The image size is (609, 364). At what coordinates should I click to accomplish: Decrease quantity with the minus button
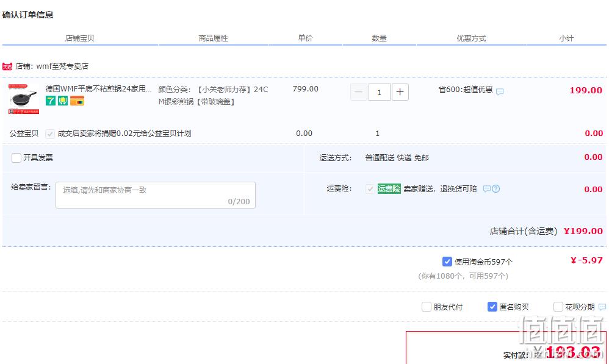358,92
